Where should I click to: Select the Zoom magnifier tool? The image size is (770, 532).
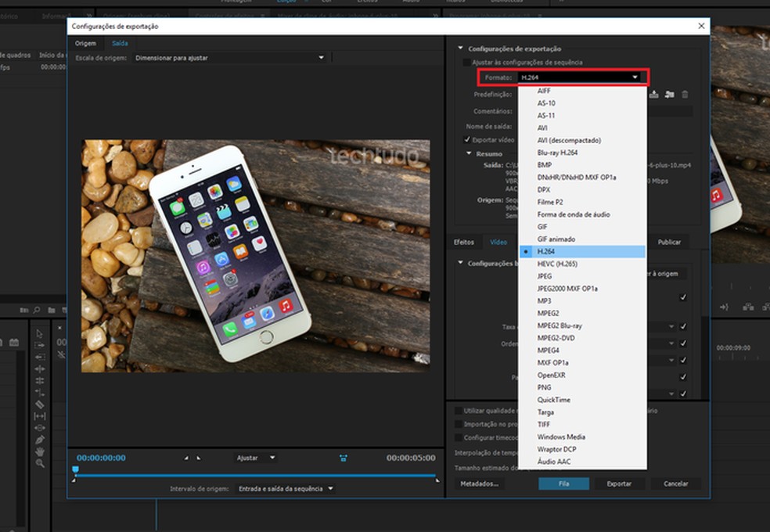[x=39, y=463]
